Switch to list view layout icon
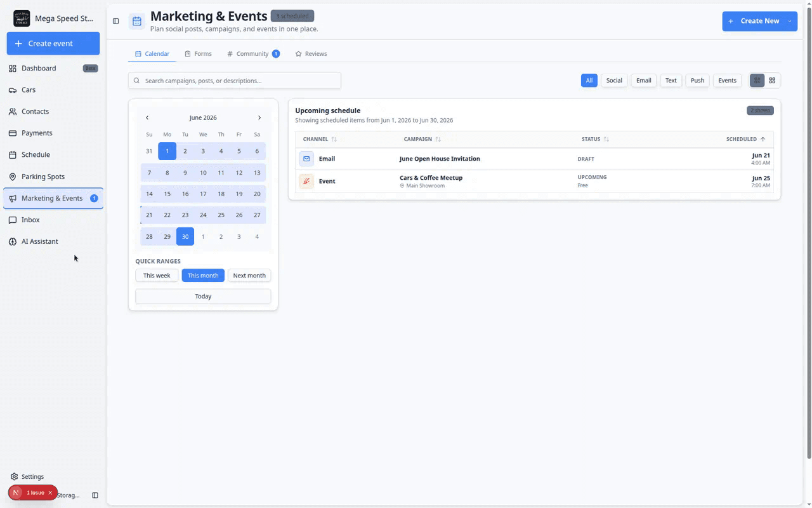812x508 pixels. [757, 81]
